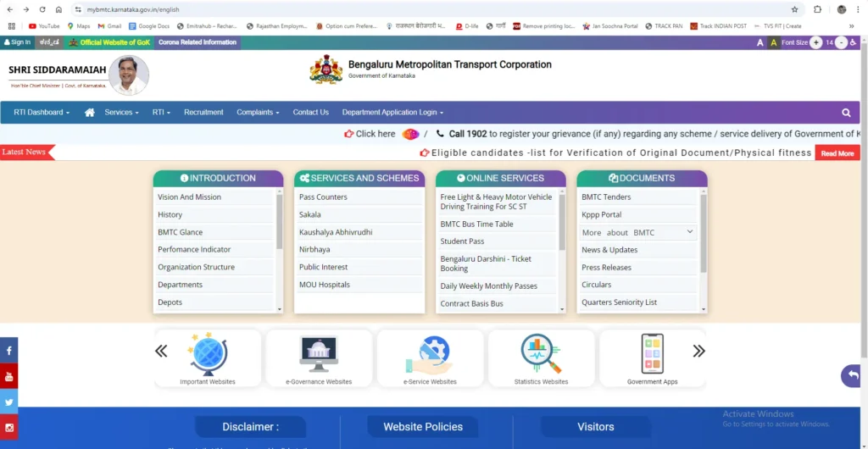Open the browser extensions puzzle icon
868x449 pixels.
[x=817, y=9]
